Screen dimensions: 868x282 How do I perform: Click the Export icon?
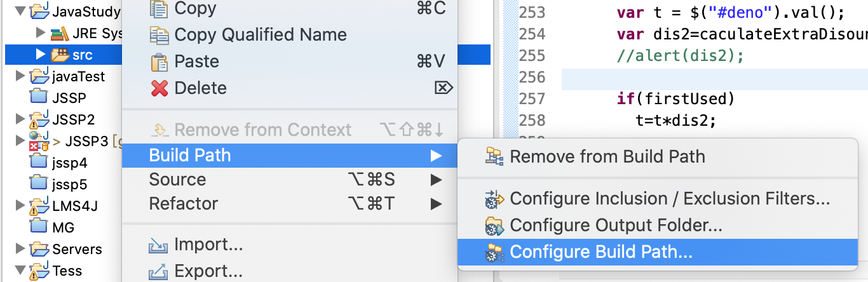point(158,272)
